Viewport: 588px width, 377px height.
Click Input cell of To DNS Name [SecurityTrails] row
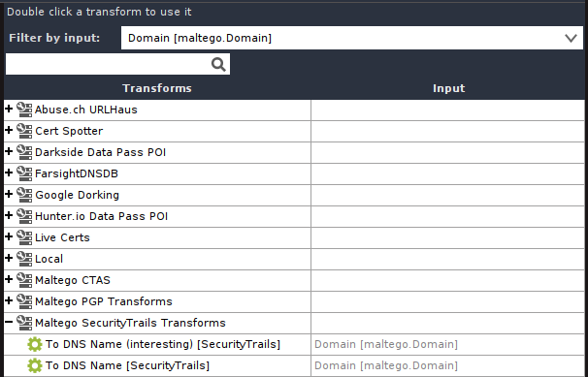(447, 365)
